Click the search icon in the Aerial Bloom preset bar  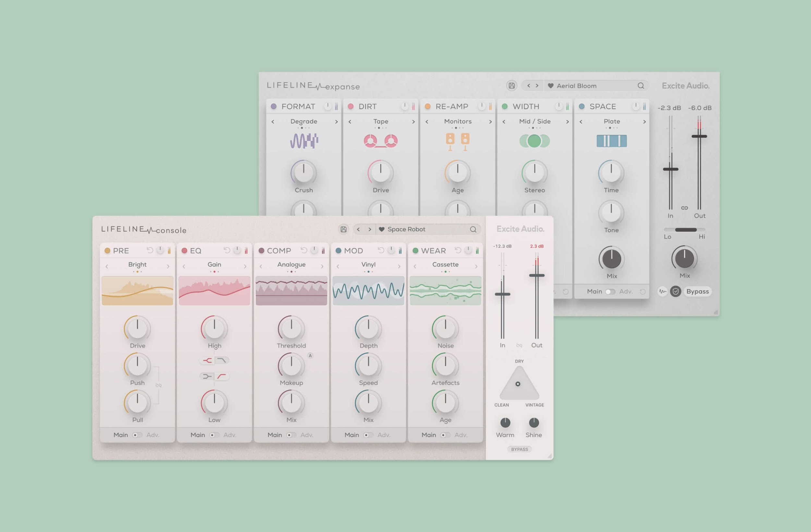point(641,86)
